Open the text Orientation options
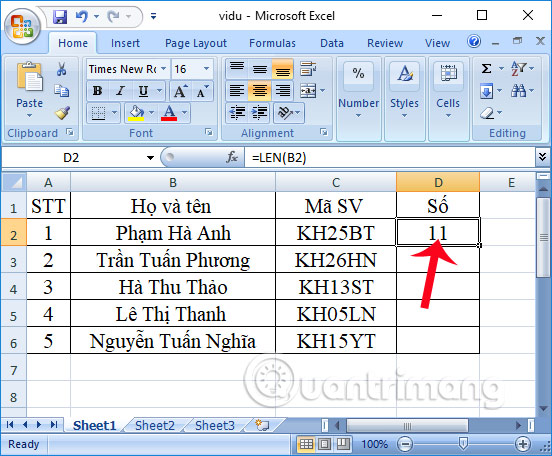552x456 pixels. click(289, 113)
